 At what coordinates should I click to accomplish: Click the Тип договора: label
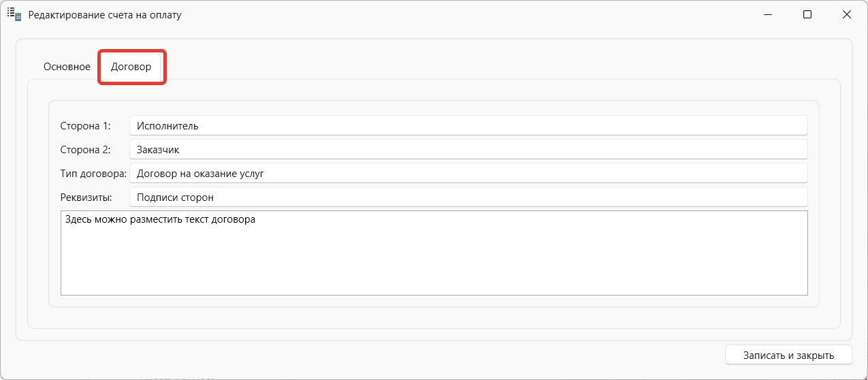point(93,174)
